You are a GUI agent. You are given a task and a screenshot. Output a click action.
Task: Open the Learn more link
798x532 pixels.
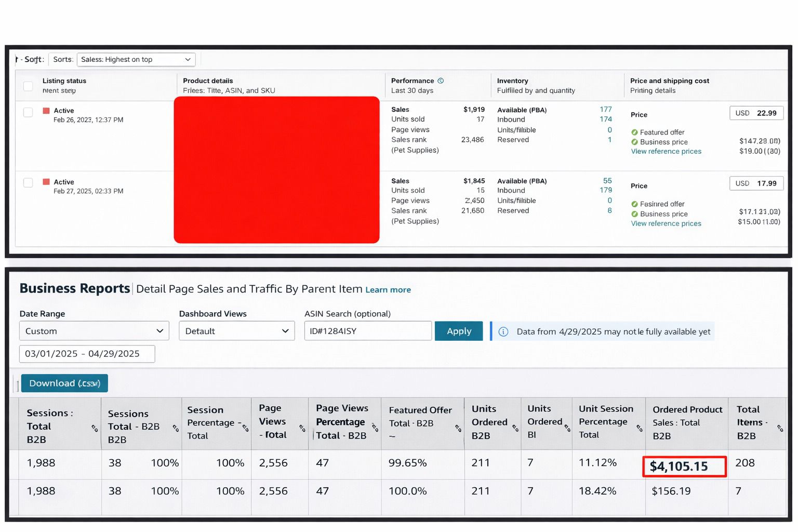388,290
